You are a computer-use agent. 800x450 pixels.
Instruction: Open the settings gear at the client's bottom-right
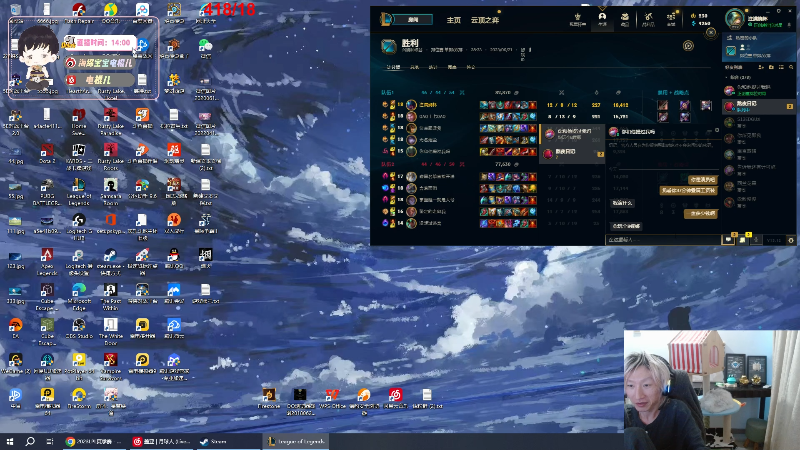pos(791,240)
